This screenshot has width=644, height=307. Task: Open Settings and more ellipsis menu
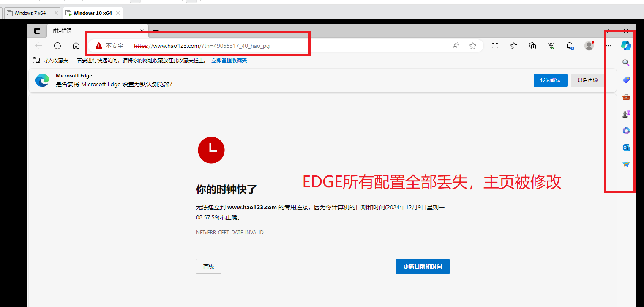coord(609,46)
